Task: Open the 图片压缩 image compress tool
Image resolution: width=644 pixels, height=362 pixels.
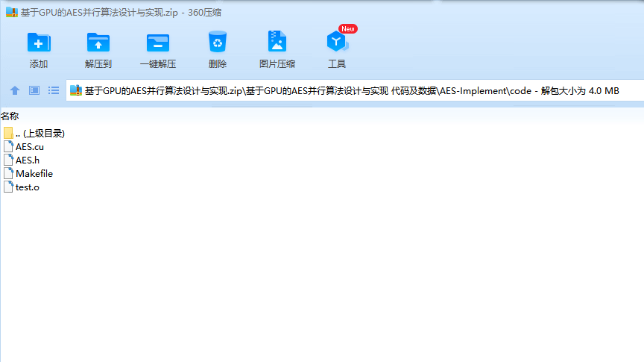Action: (277, 41)
